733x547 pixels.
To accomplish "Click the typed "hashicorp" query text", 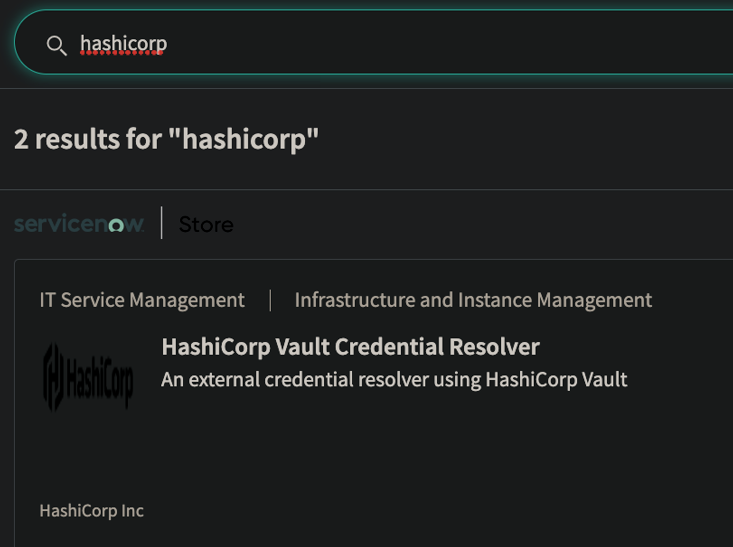I will [123, 44].
